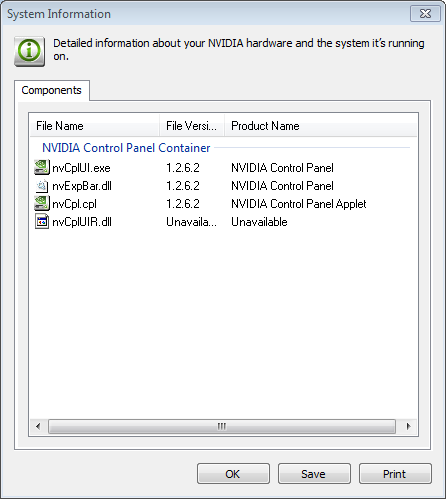The image size is (446, 499).
Task: Click the OK button
Action: [x=233, y=474]
